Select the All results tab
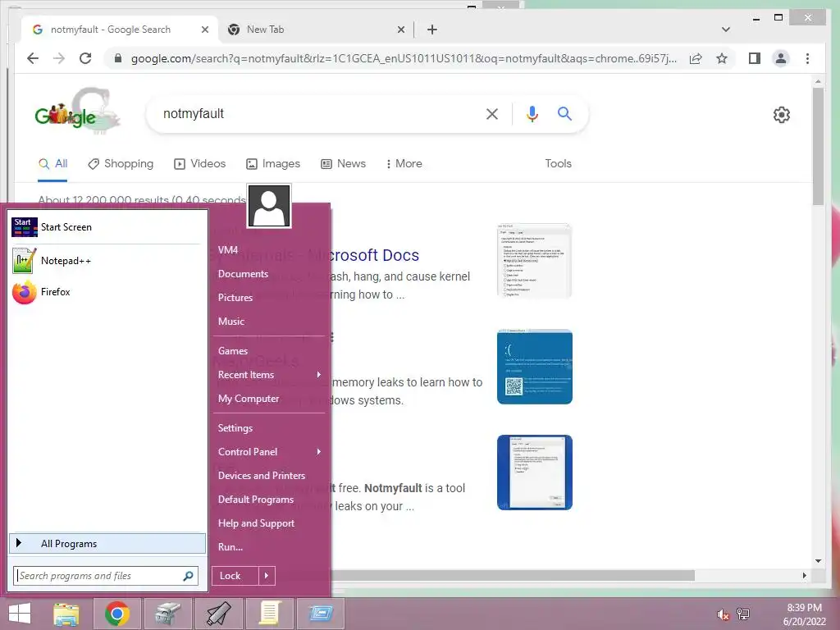Screen dimensions: 840x630 coord(52,164)
